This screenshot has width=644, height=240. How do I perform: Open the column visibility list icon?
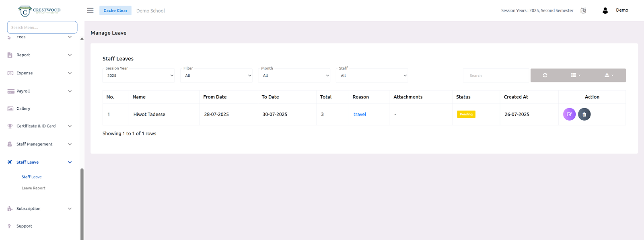tap(575, 75)
